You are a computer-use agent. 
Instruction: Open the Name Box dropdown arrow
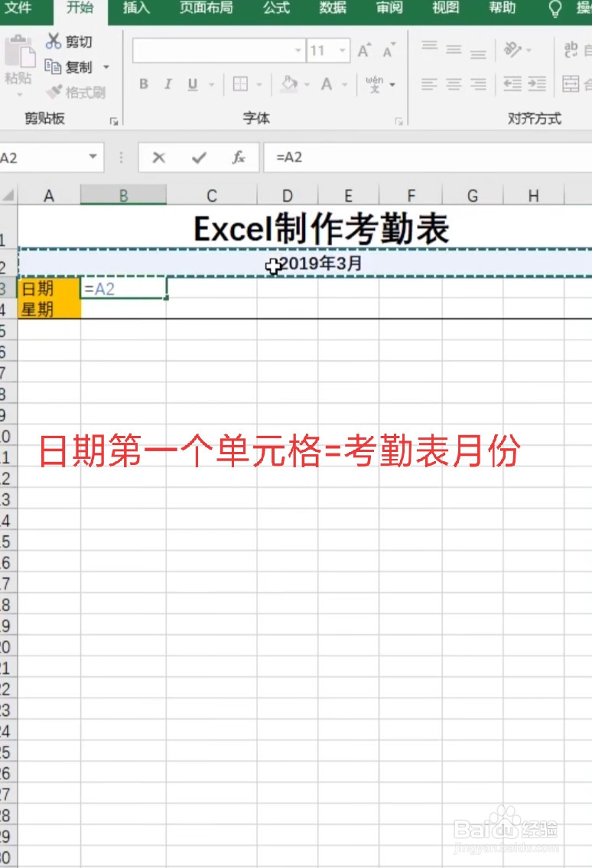click(x=93, y=157)
